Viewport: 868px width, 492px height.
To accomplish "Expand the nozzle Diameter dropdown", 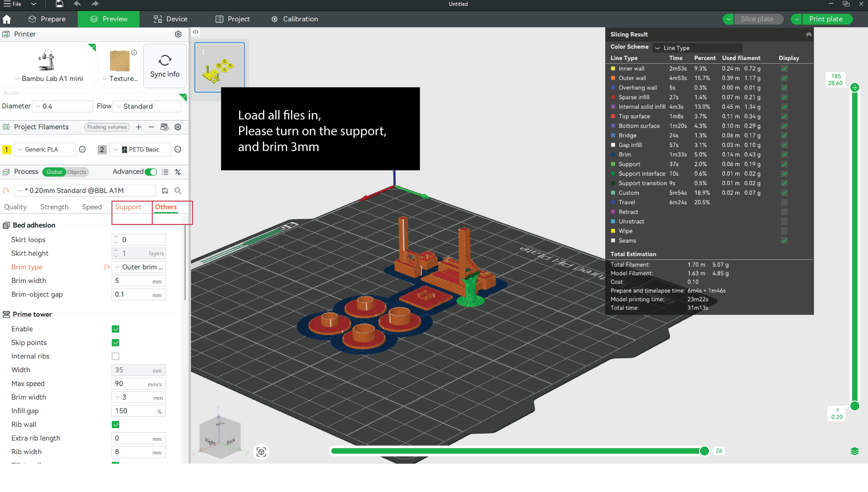I will pyautogui.click(x=62, y=106).
